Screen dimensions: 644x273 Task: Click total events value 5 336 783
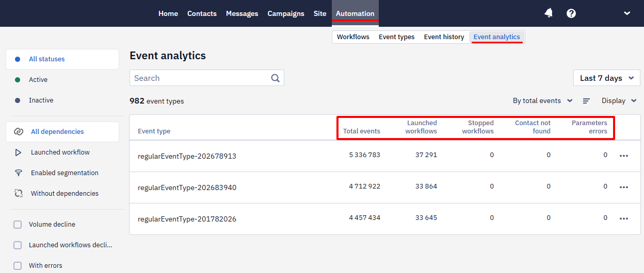click(x=364, y=155)
